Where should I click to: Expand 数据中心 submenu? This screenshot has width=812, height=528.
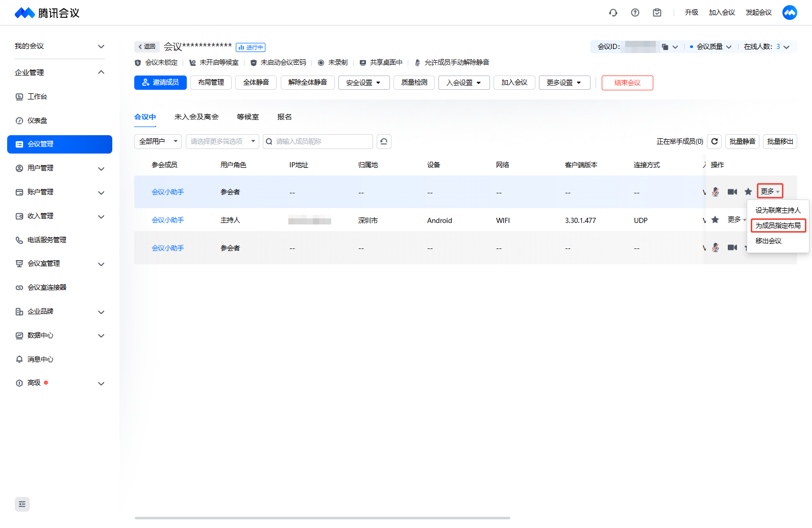pos(101,336)
